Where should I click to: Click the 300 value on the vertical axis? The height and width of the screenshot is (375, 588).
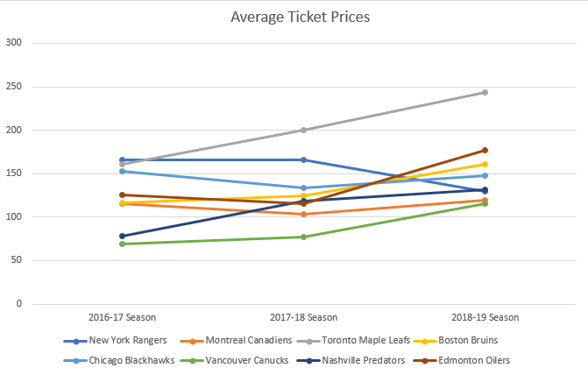[x=15, y=43]
